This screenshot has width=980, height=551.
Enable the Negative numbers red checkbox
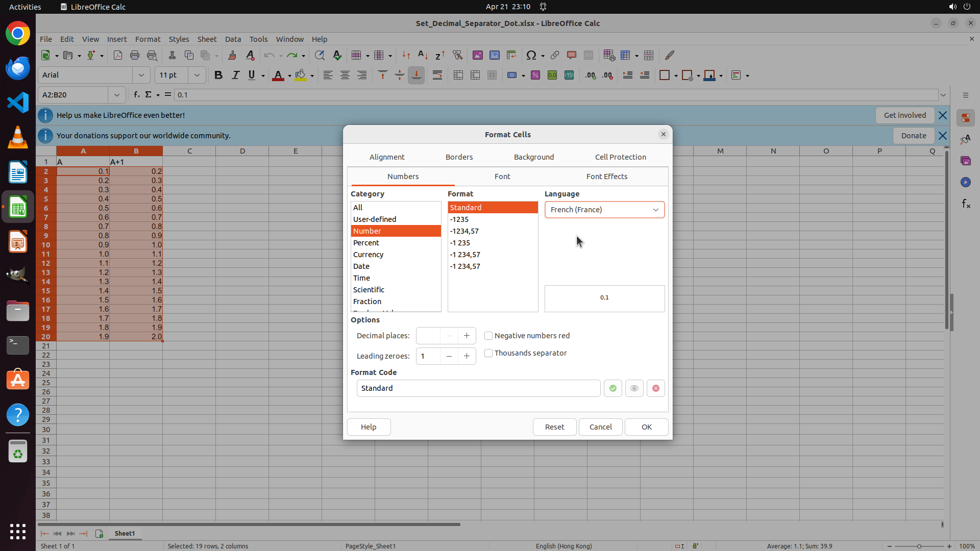[x=488, y=336]
